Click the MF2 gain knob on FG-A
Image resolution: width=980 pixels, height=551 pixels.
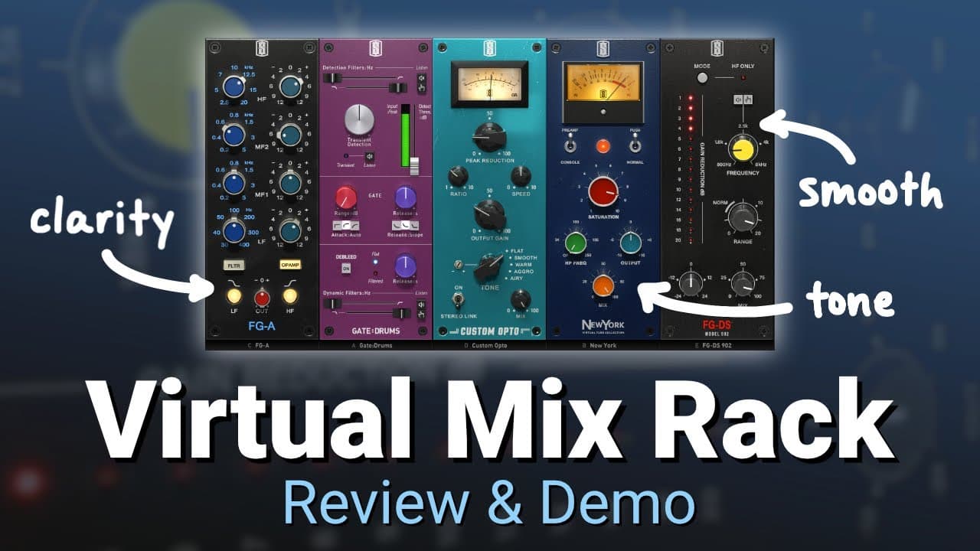(289, 135)
